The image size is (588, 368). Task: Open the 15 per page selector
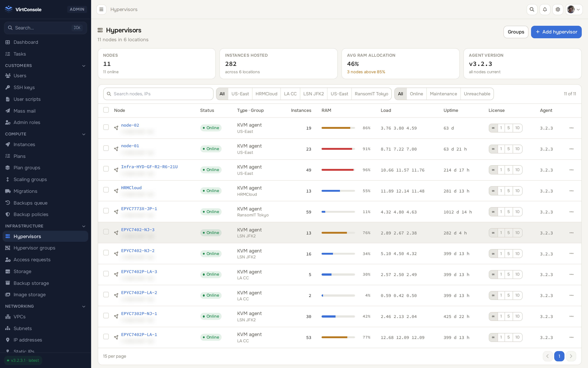pyautogui.click(x=114, y=356)
